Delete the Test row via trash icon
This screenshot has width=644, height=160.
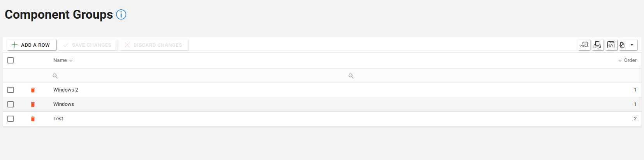33,119
